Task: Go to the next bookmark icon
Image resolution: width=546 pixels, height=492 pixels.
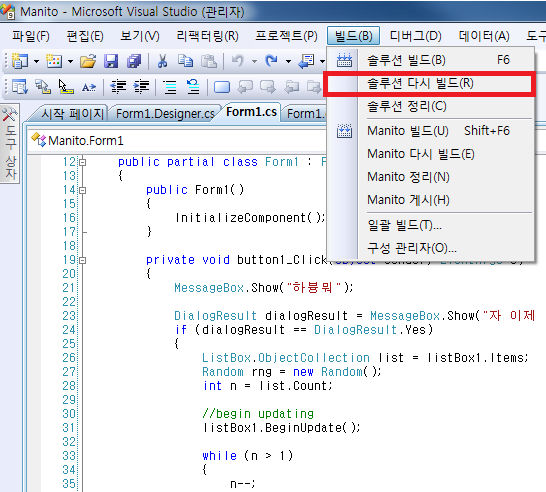Action: [x=267, y=87]
